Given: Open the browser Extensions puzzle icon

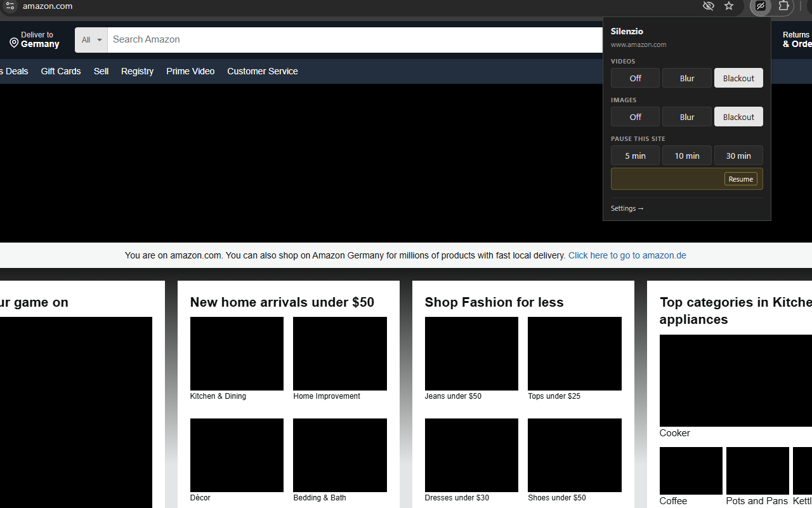Looking at the screenshot, I should [x=783, y=6].
